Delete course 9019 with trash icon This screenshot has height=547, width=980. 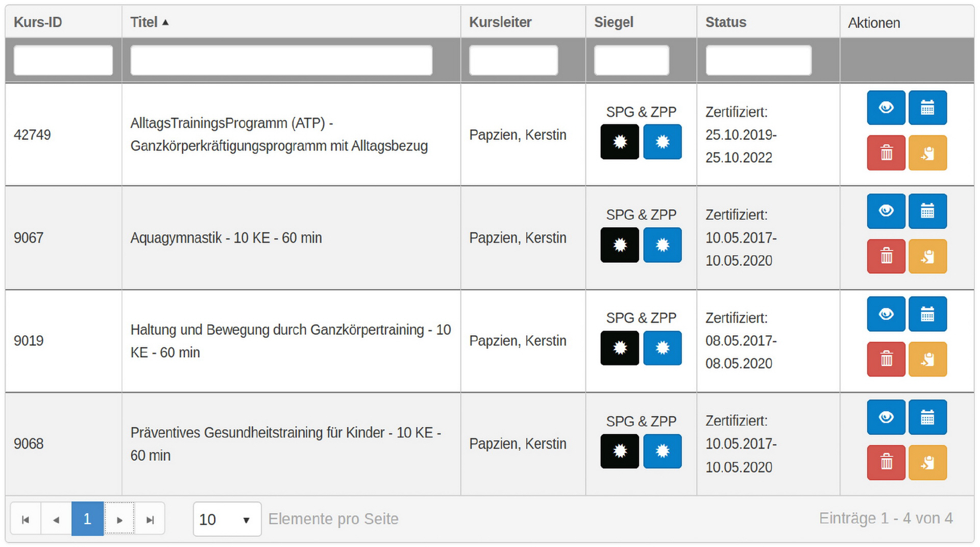886,359
